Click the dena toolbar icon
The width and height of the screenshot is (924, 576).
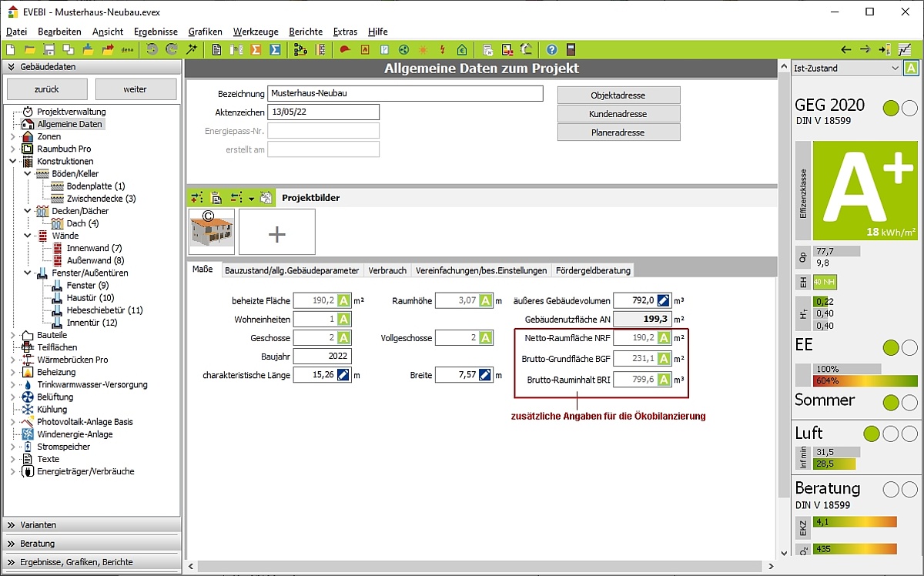tap(126, 49)
